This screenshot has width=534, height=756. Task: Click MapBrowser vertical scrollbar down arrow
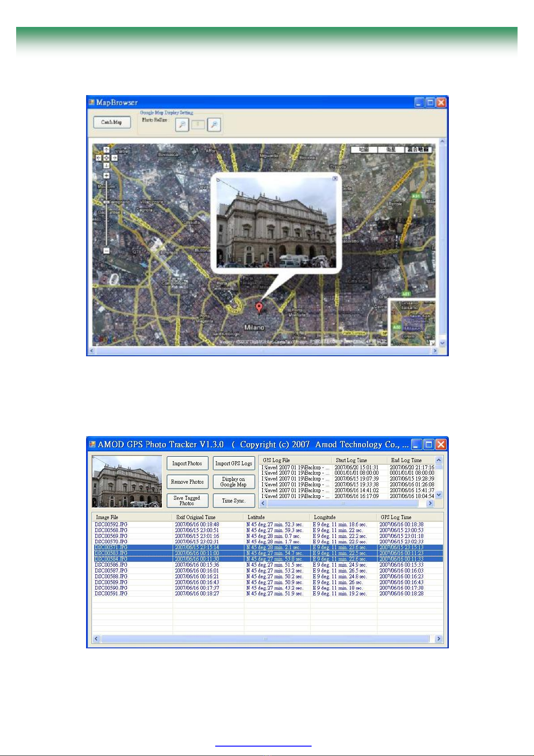[x=443, y=343]
